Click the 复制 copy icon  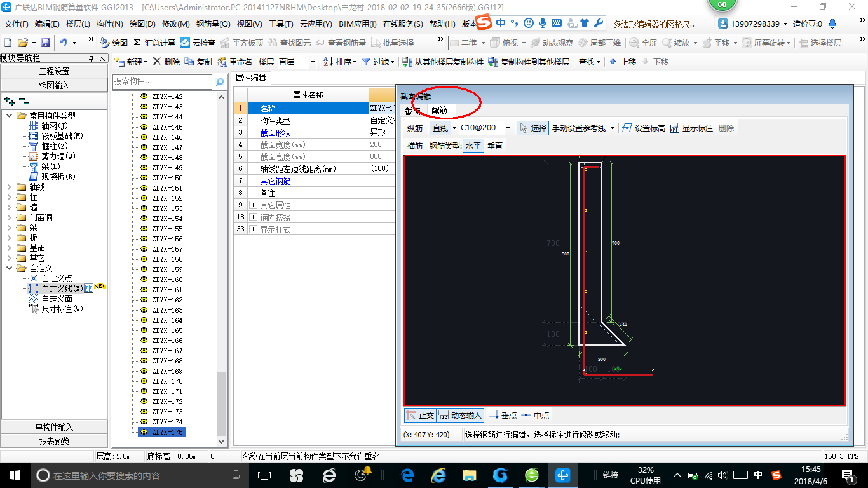198,62
